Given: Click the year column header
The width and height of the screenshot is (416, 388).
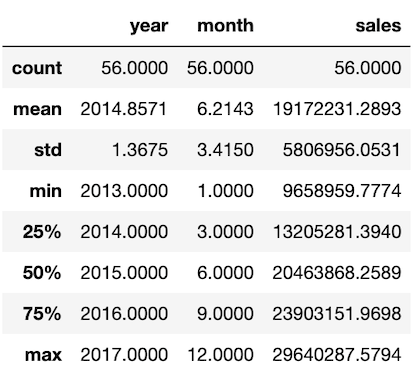Looking at the screenshot, I should [x=149, y=26].
